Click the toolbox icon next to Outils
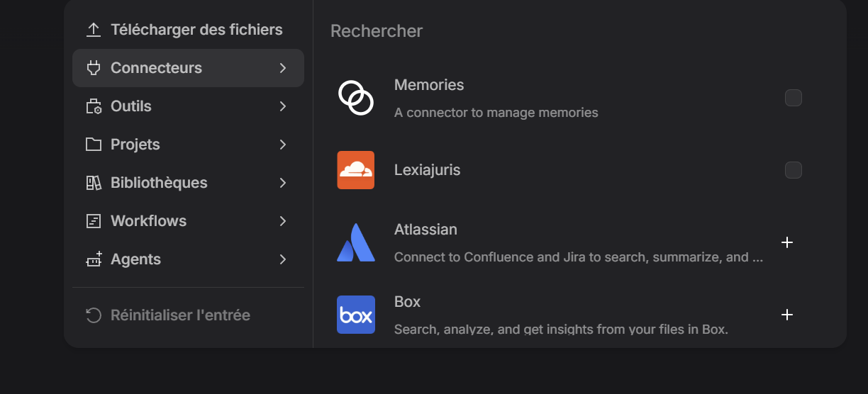868x394 pixels. pyautogui.click(x=94, y=106)
